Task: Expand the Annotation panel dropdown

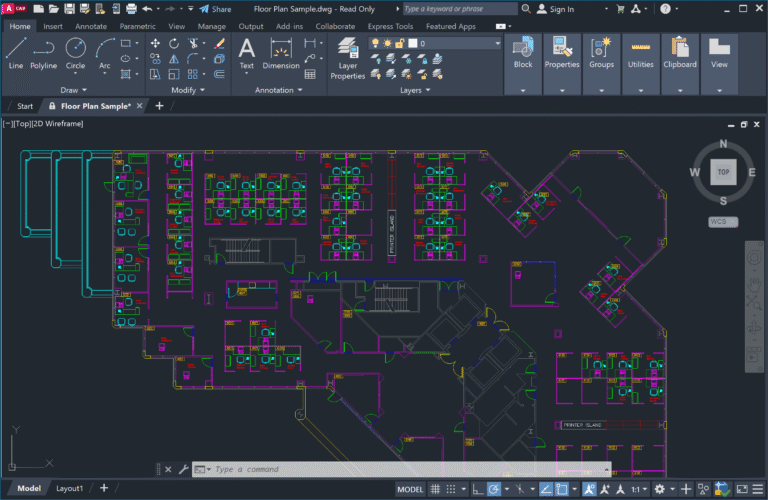Action: 279,90
